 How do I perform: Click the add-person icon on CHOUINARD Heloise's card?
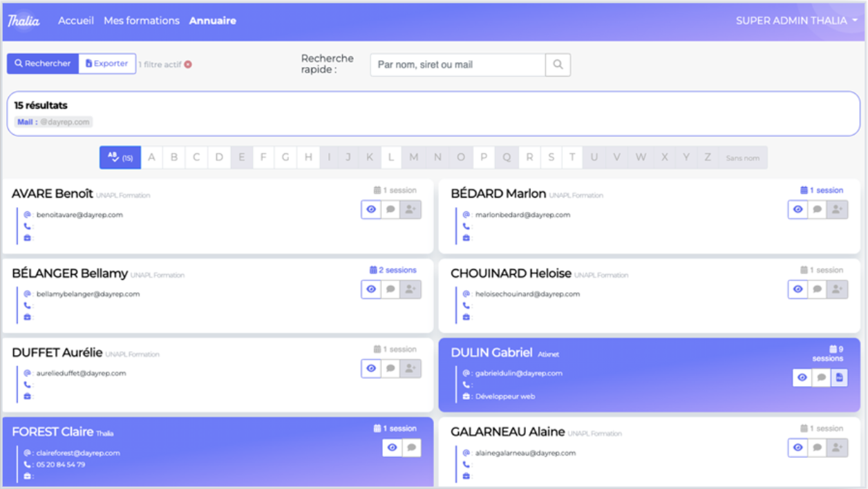pos(837,289)
